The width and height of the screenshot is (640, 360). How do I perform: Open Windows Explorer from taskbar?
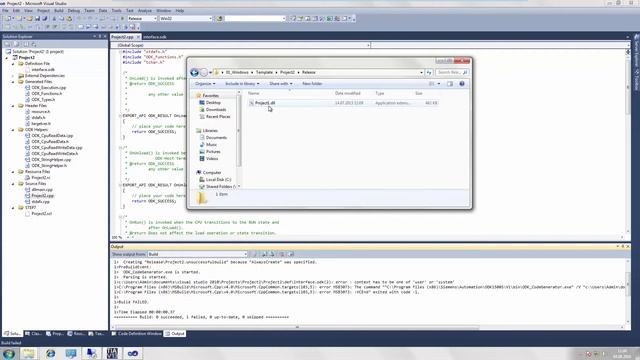point(29,353)
